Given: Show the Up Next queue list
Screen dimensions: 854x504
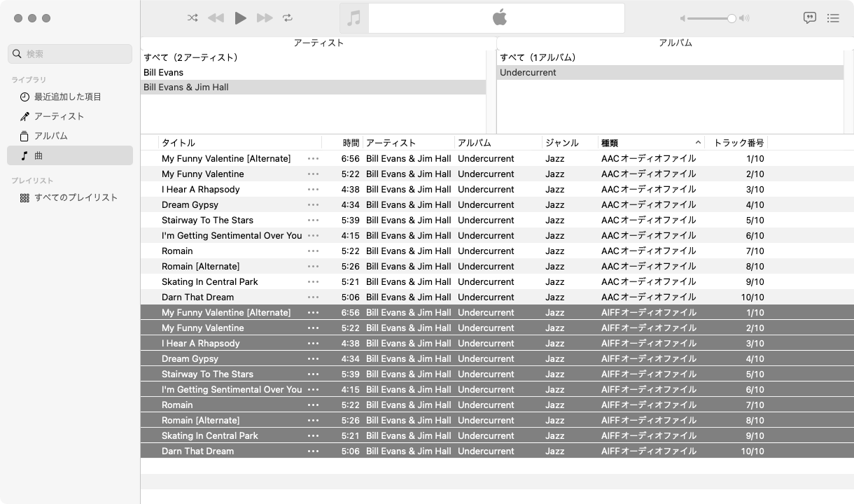Looking at the screenshot, I should [x=833, y=18].
